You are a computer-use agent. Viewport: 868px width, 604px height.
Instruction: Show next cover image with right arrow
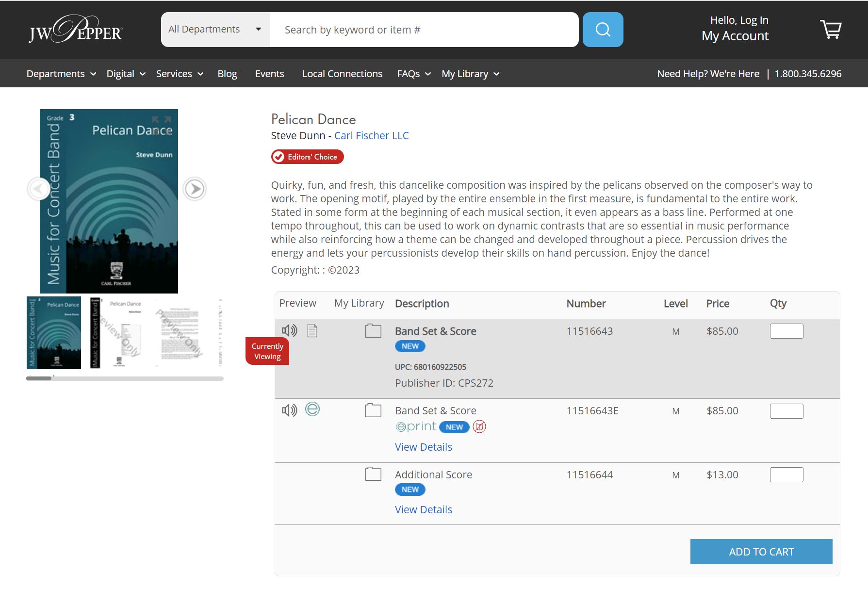pyautogui.click(x=195, y=189)
